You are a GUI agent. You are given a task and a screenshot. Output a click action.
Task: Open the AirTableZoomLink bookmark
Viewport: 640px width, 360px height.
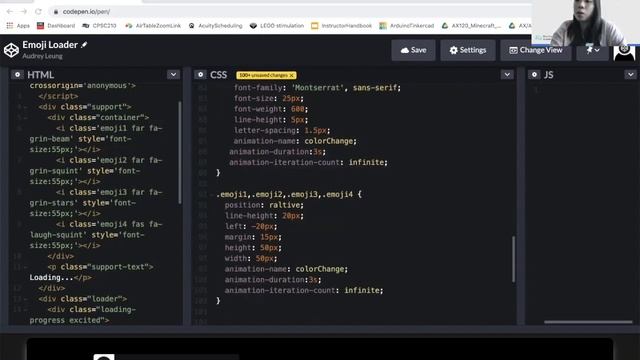[x=153, y=26]
